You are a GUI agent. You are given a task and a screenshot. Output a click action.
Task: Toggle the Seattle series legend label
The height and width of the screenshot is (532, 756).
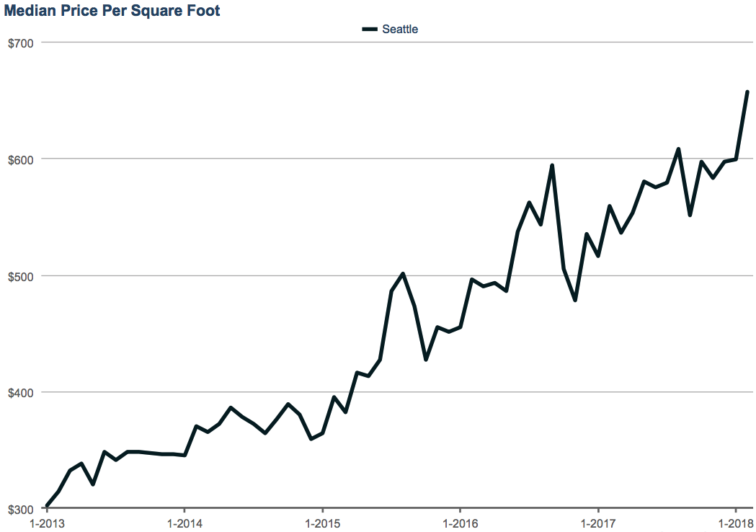400,30
